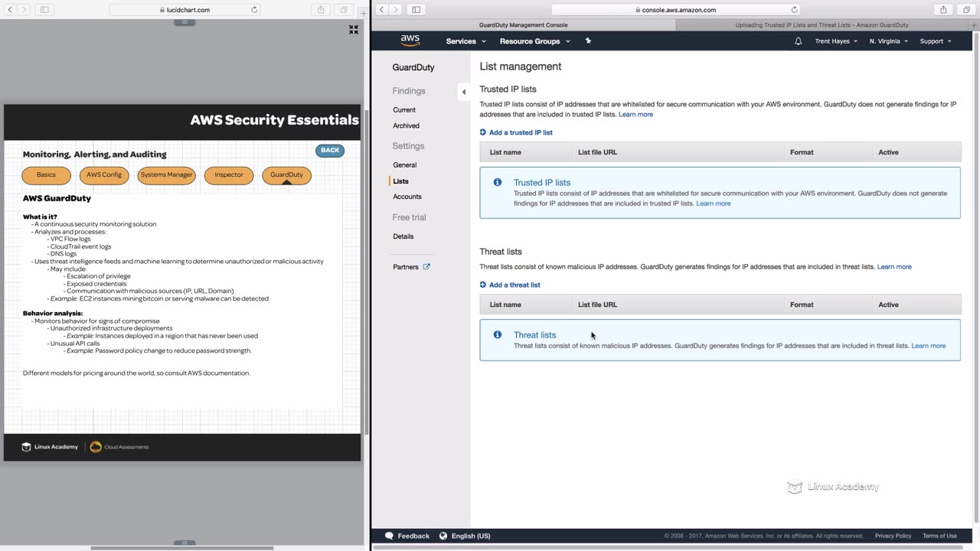Go back in the AWS console Safari window
The height and width of the screenshot is (551, 980).
(x=381, y=10)
